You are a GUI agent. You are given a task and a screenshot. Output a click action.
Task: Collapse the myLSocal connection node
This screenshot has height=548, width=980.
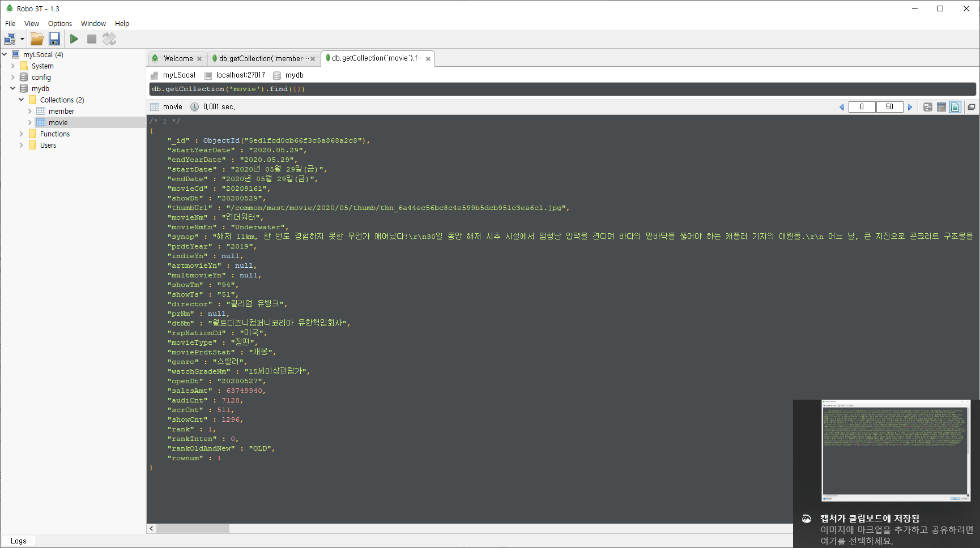(x=5, y=55)
